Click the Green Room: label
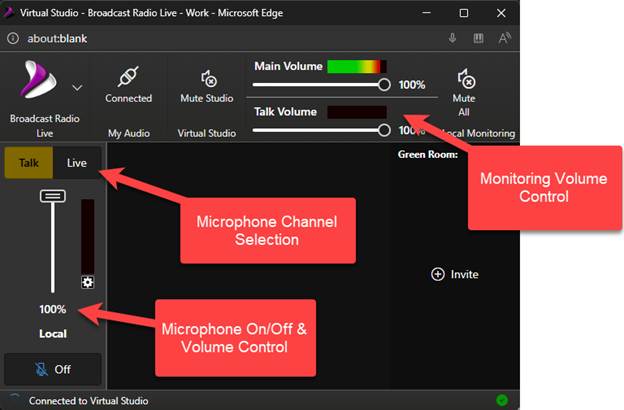Viewport: 624px width, 410px height. (428, 154)
